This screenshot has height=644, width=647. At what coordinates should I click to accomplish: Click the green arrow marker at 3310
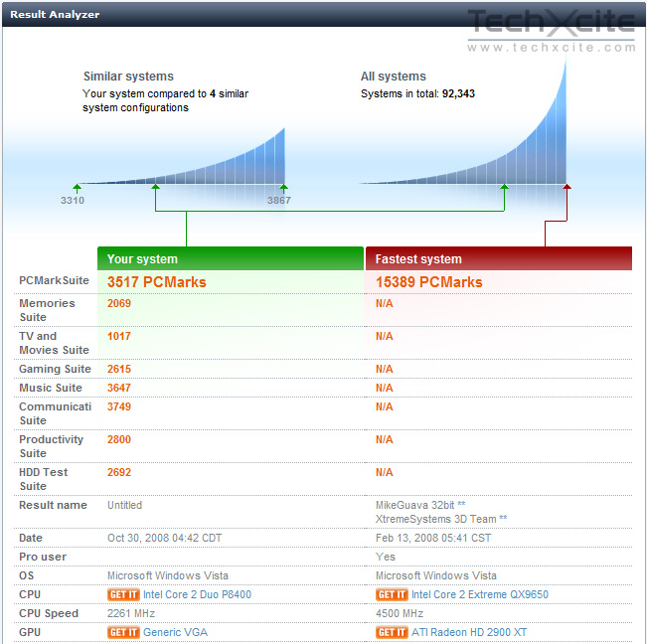(78, 189)
